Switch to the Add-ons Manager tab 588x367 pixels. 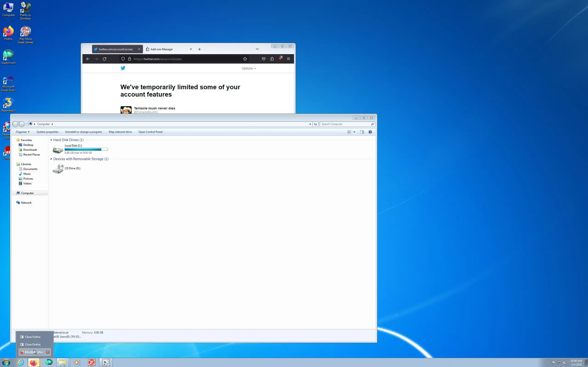pyautogui.click(x=162, y=49)
